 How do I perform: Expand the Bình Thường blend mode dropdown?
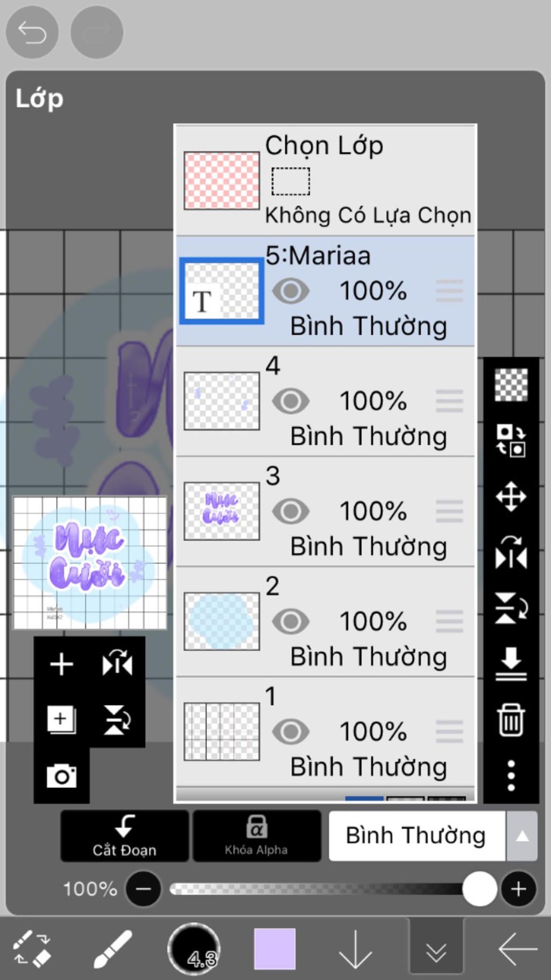(521, 836)
